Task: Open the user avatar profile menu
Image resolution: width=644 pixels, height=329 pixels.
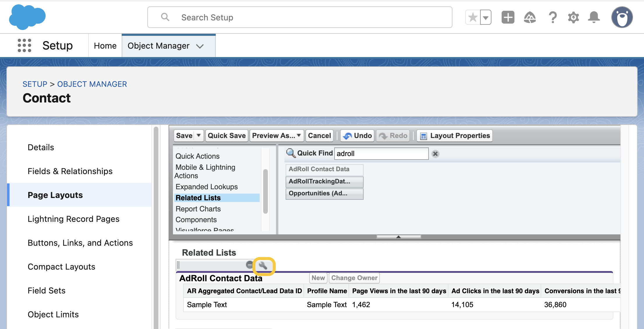Action: point(622,17)
